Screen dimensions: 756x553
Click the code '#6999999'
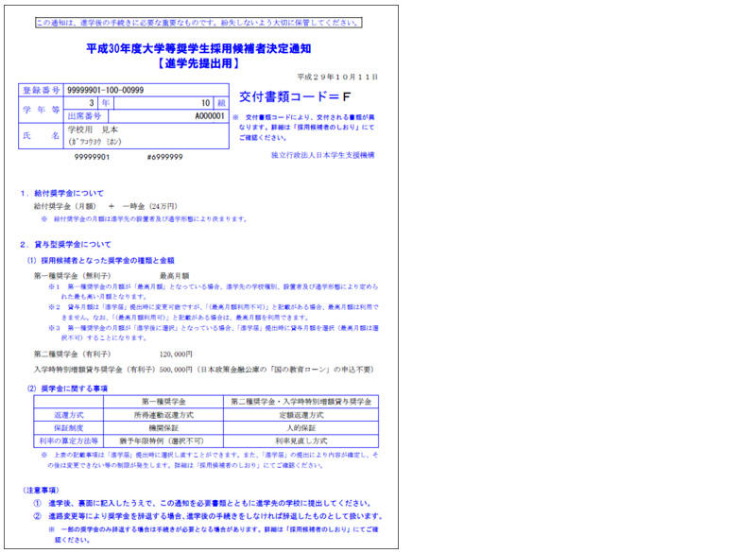(x=164, y=157)
